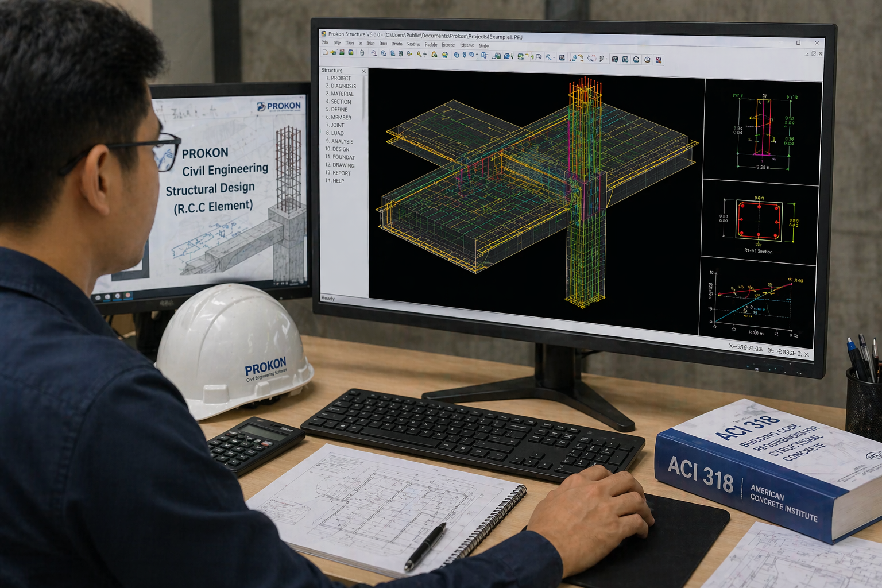Select '4. SECTION' in the Structure list

coord(338,102)
